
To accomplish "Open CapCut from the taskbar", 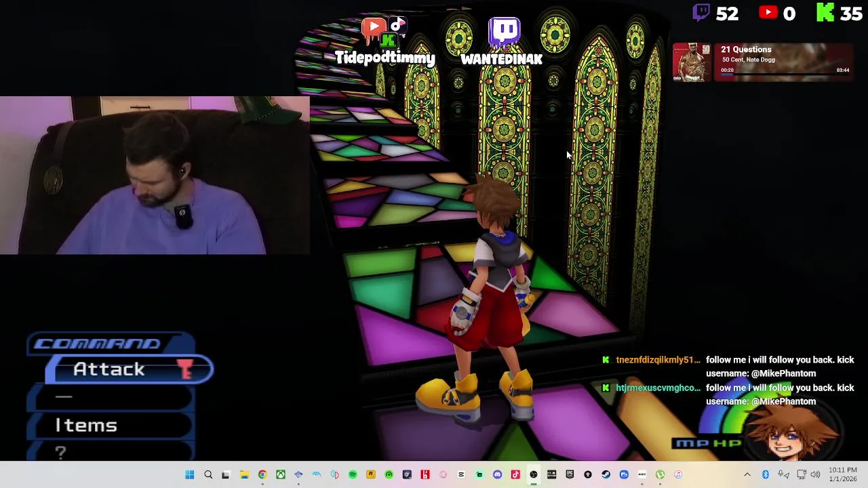I will 461,474.
